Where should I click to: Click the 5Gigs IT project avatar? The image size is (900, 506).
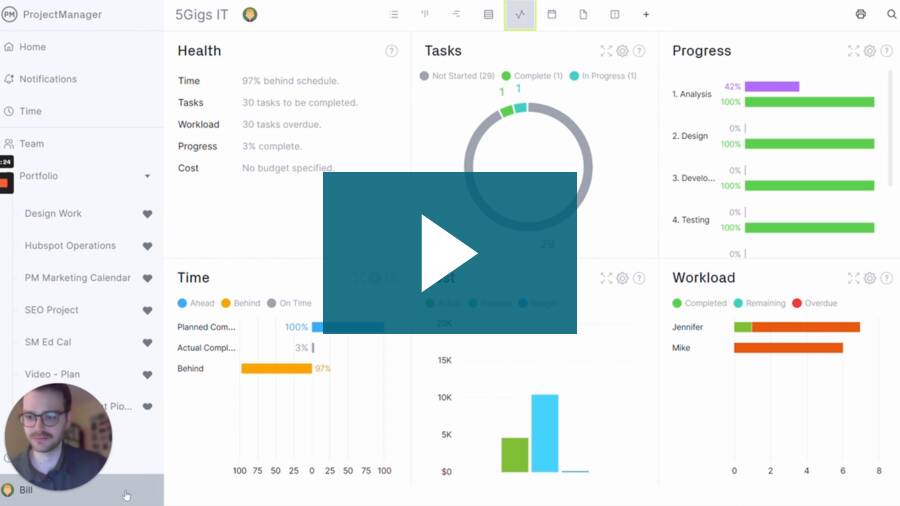coord(250,14)
